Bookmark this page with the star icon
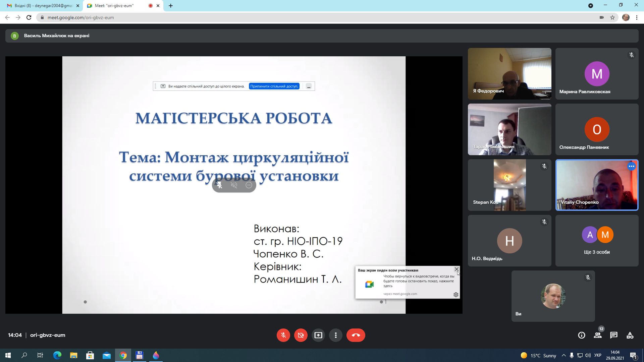This screenshot has height=362, width=644. 612,17
